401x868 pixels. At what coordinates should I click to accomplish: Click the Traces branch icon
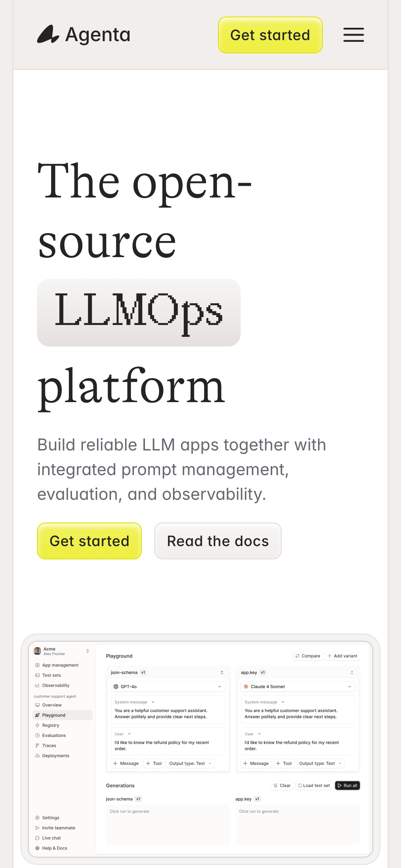[x=37, y=745]
